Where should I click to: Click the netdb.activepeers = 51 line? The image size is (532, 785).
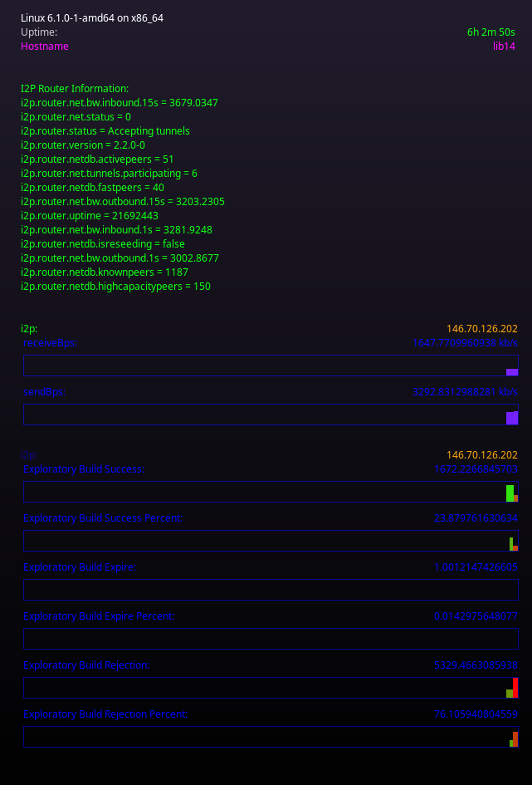[x=97, y=159]
